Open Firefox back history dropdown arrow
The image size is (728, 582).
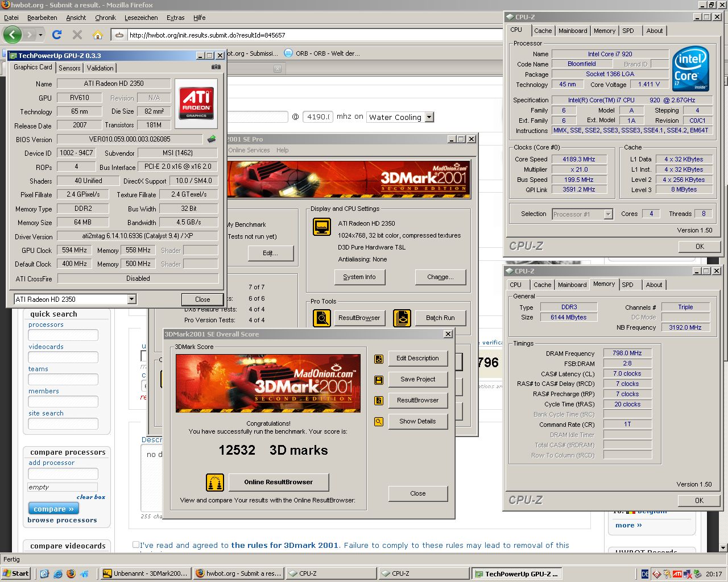tap(40, 35)
